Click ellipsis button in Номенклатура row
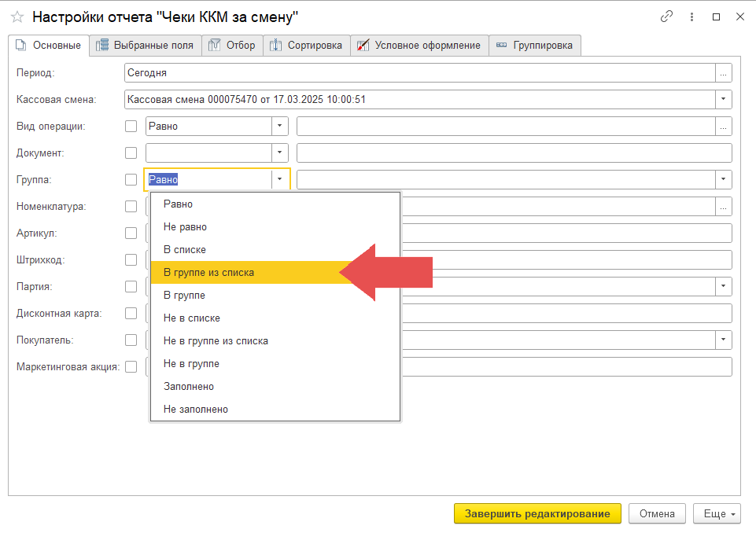The image size is (756, 533). [724, 207]
